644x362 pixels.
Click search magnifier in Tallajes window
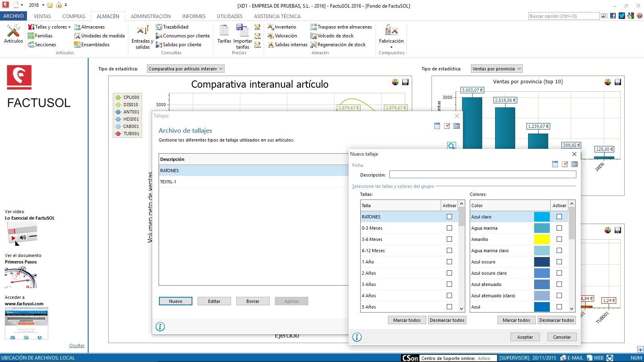pyautogui.click(x=452, y=146)
